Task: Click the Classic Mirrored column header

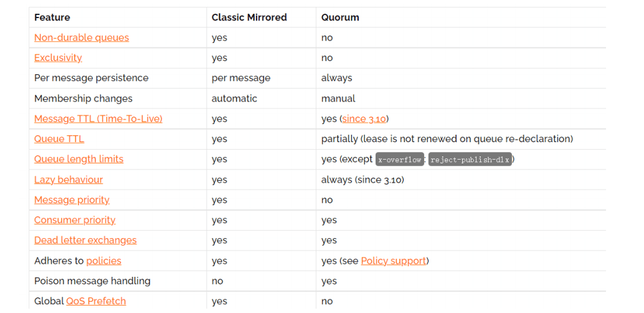Action: (249, 17)
